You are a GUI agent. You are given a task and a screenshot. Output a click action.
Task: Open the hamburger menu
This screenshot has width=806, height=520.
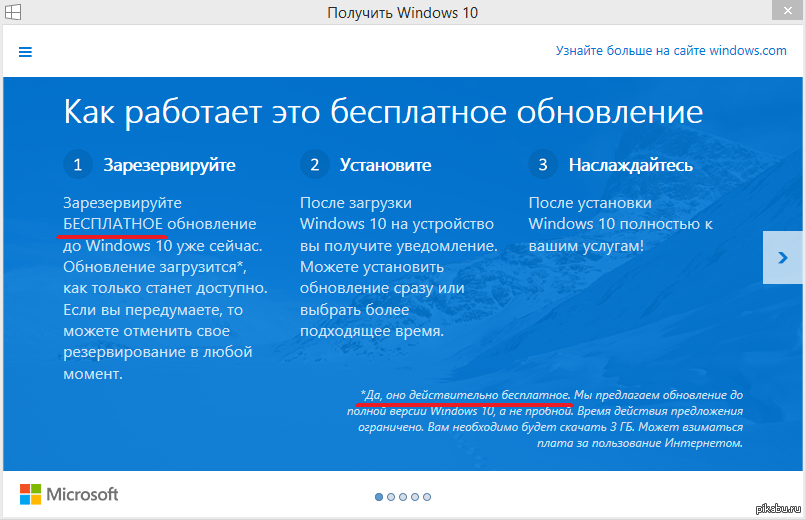click(x=26, y=52)
